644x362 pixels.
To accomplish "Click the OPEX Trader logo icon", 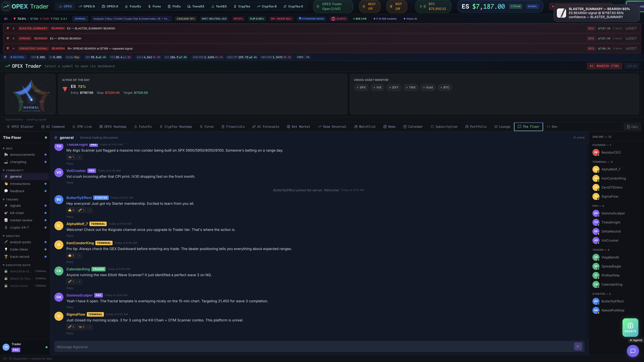I will point(6,7).
